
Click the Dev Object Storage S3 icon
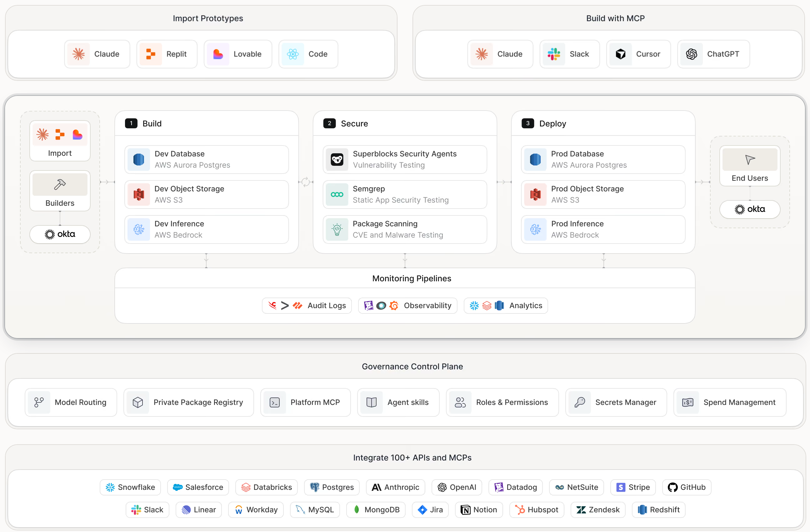[x=139, y=195]
